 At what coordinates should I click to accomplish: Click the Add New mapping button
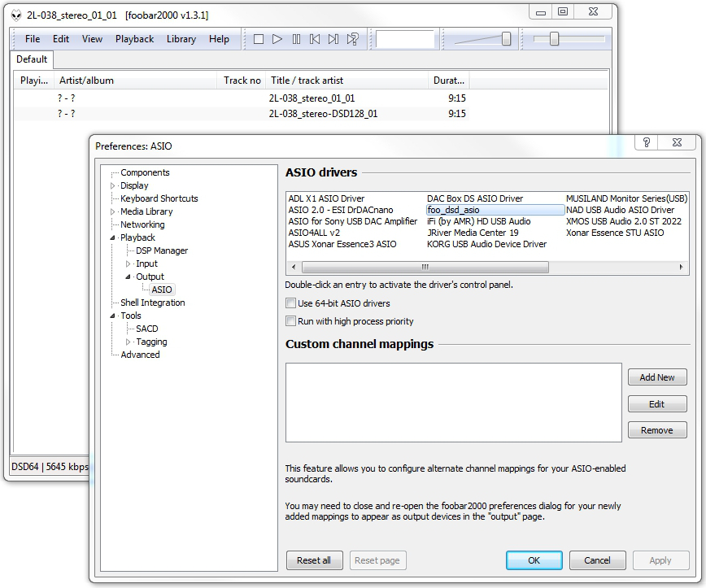pos(657,377)
